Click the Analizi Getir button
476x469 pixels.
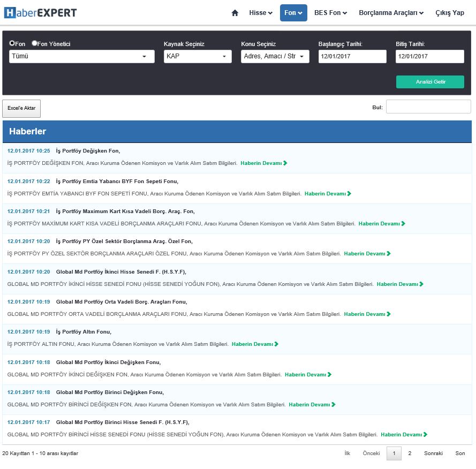[x=430, y=82]
